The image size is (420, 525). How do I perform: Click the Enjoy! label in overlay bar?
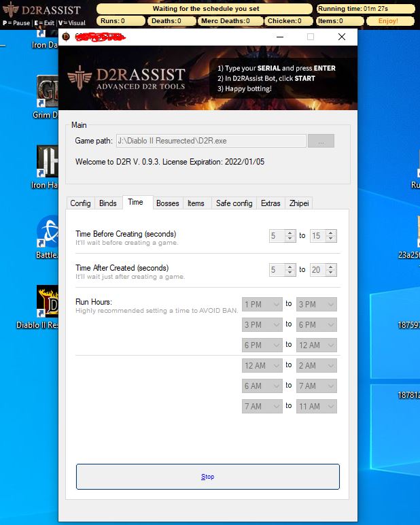tap(389, 21)
